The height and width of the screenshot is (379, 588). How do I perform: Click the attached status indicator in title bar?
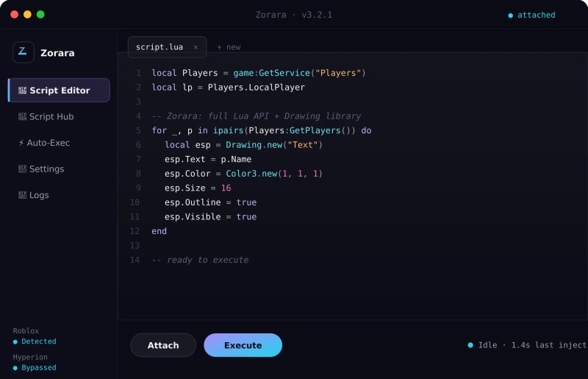click(531, 15)
